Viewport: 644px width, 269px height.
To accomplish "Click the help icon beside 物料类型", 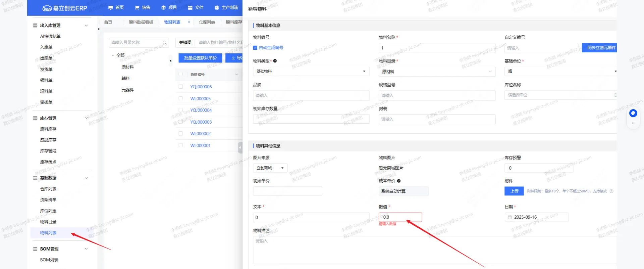I will point(275,61).
